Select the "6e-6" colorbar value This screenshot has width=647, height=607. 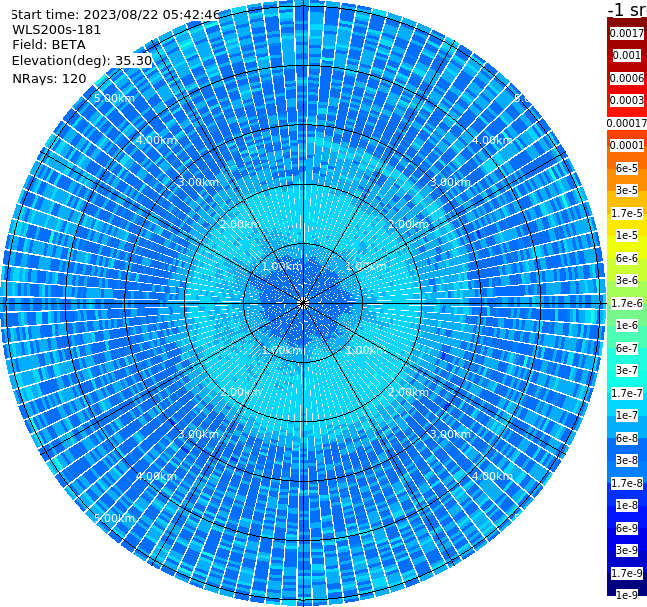coord(627,258)
